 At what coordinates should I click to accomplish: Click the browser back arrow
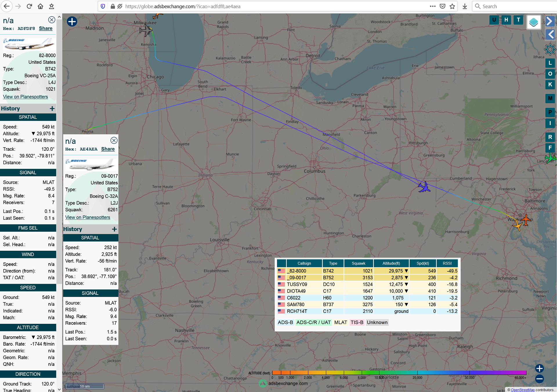pyautogui.click(x=6, y=6)
